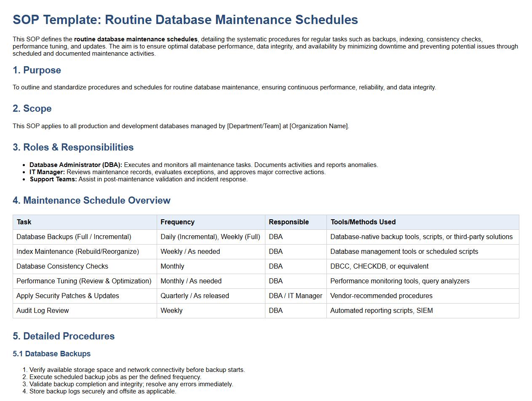Screen dimensions: 532x401
Task: Click the "Frequency" column header
Action: click(177, 222)
